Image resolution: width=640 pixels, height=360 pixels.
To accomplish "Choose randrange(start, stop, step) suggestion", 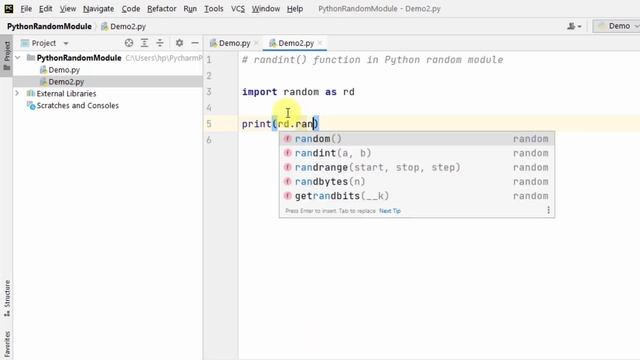I will [x=417, y=167].
